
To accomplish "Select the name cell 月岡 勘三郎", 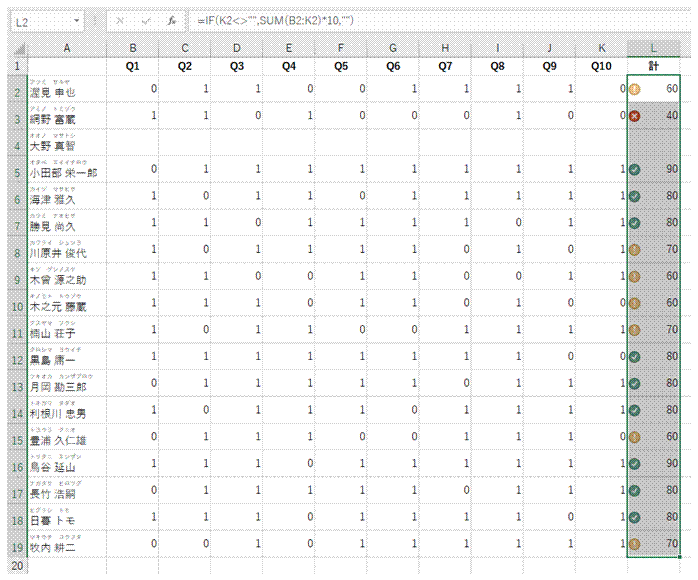I will click(67, 383).
